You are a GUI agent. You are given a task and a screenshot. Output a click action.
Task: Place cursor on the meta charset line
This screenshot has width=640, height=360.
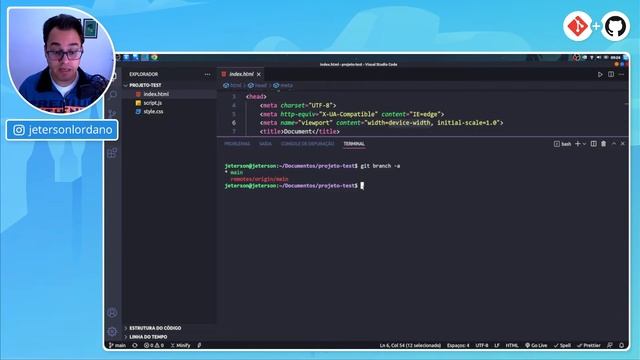(298, 105)
